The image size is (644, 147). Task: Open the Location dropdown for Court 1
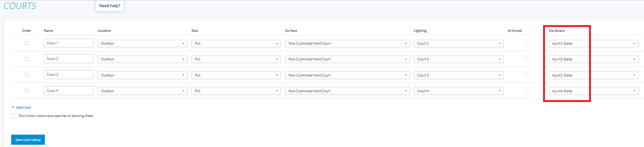pos(142,43)
